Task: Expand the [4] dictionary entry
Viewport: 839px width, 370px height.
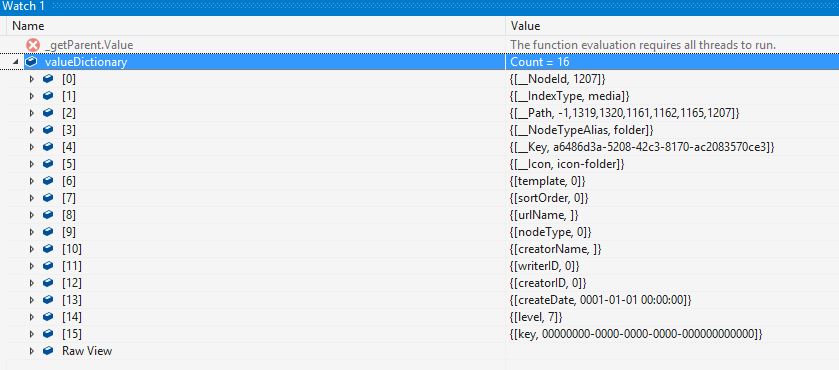Action: coord(32,147)
